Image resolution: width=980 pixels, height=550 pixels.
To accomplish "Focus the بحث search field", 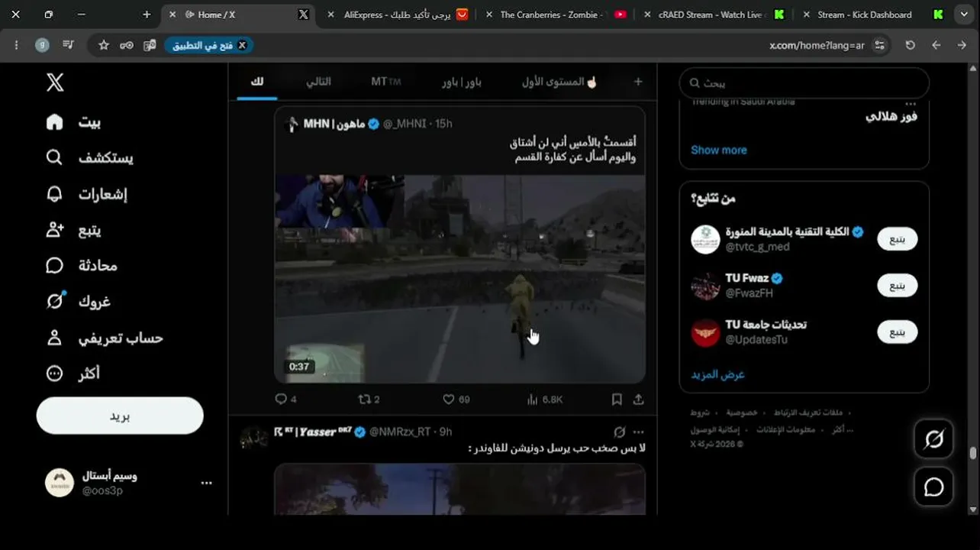I will [804, 82].
